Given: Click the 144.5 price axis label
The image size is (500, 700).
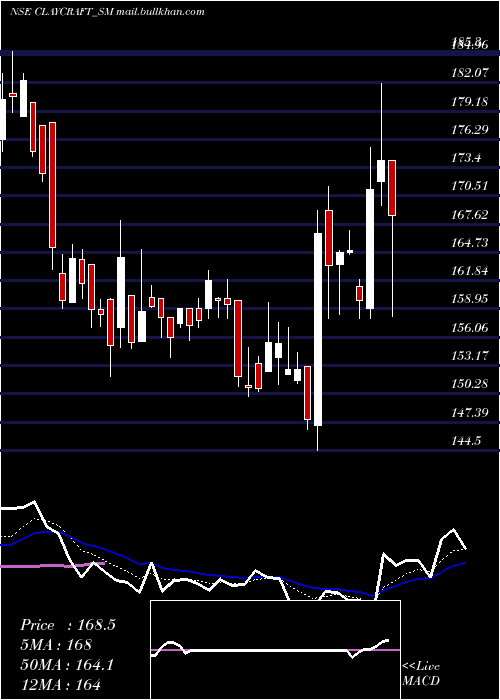Looking at the screenshot, I should 467,441.
